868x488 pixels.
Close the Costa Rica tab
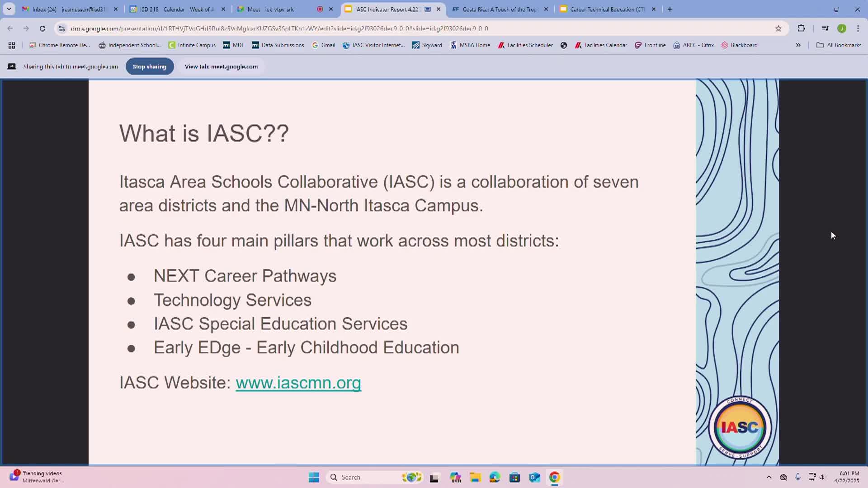click(546, 9)
